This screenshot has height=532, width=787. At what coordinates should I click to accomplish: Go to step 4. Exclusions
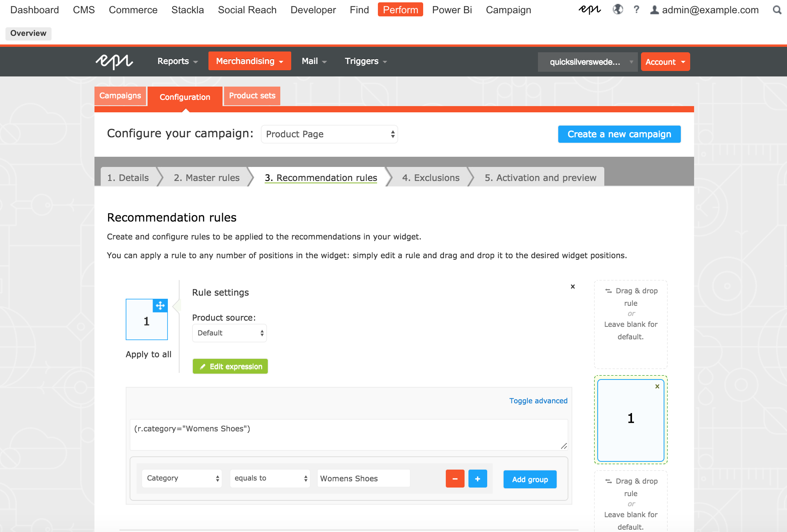431,178
